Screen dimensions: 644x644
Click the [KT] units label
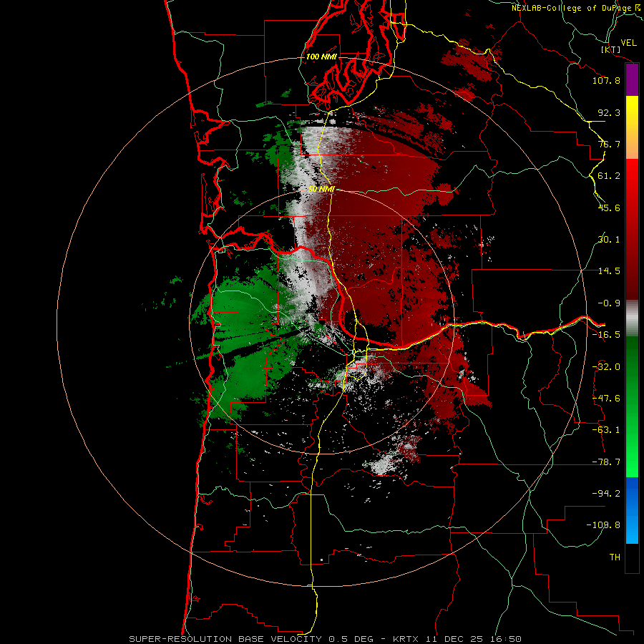click(611, 49)
